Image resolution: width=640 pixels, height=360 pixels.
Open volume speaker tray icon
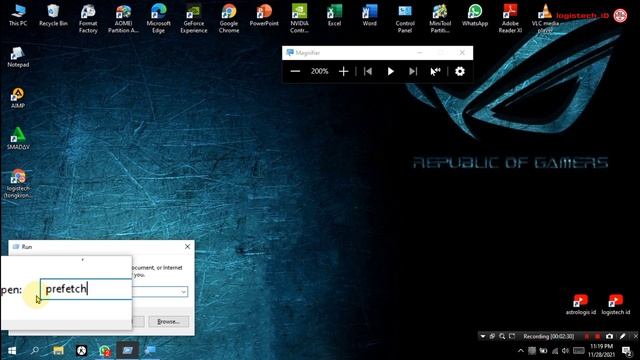click(x=565, y=351)
